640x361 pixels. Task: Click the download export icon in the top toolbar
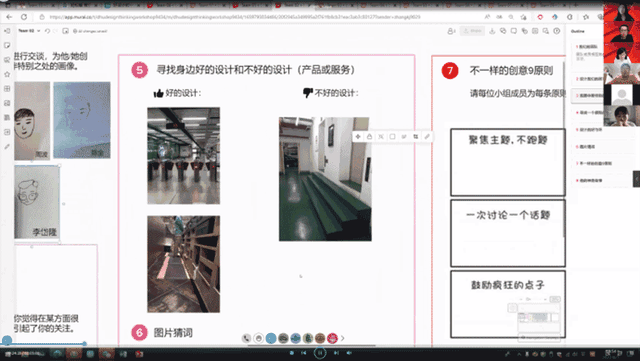tap(492, 31)
